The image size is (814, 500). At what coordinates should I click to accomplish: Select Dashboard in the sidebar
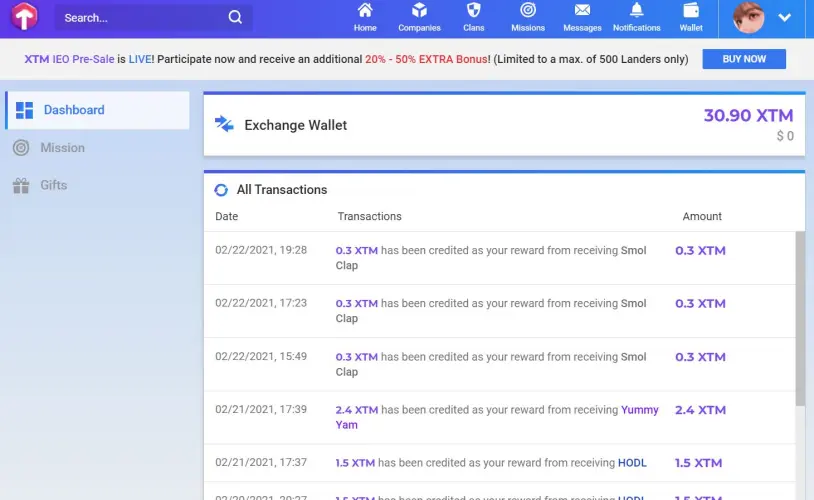coord(97,110)
